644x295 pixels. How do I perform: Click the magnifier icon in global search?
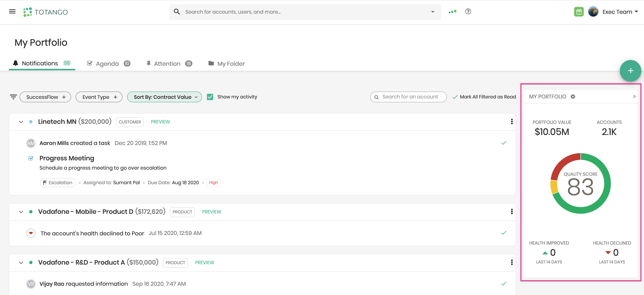177,12
